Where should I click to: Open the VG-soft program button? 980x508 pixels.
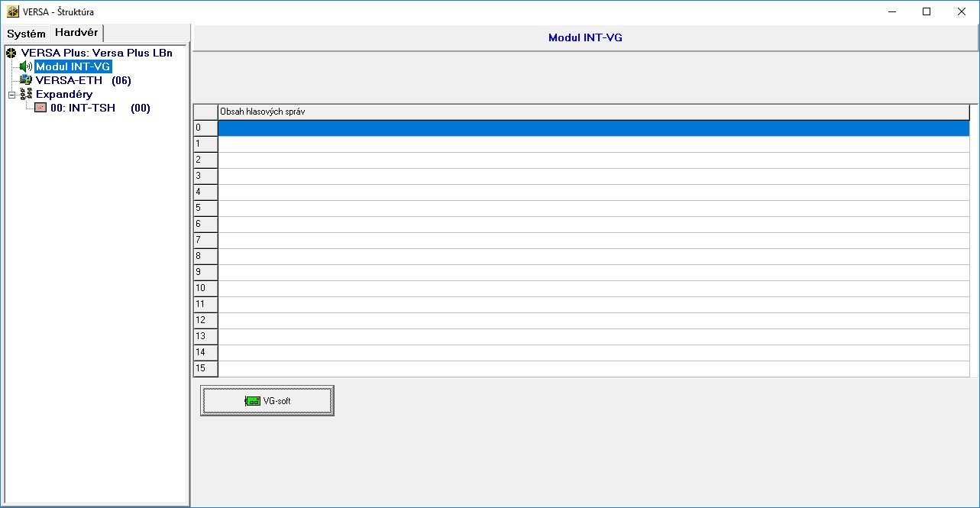267,400
